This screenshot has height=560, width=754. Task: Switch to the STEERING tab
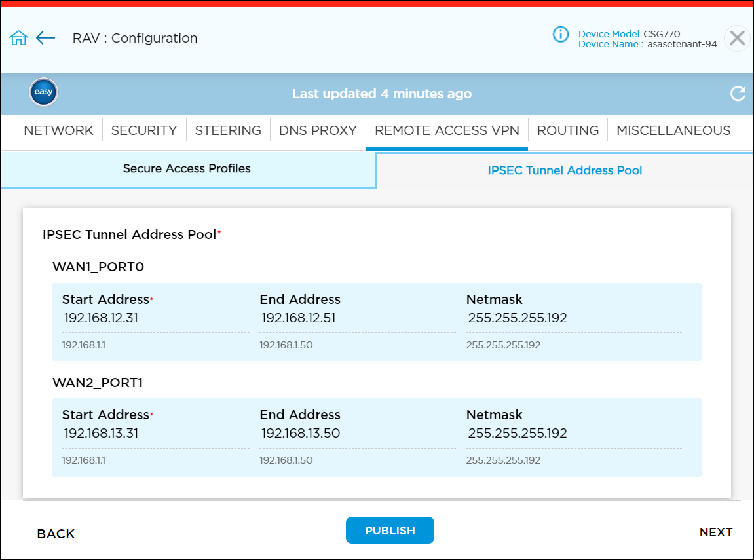228,130
